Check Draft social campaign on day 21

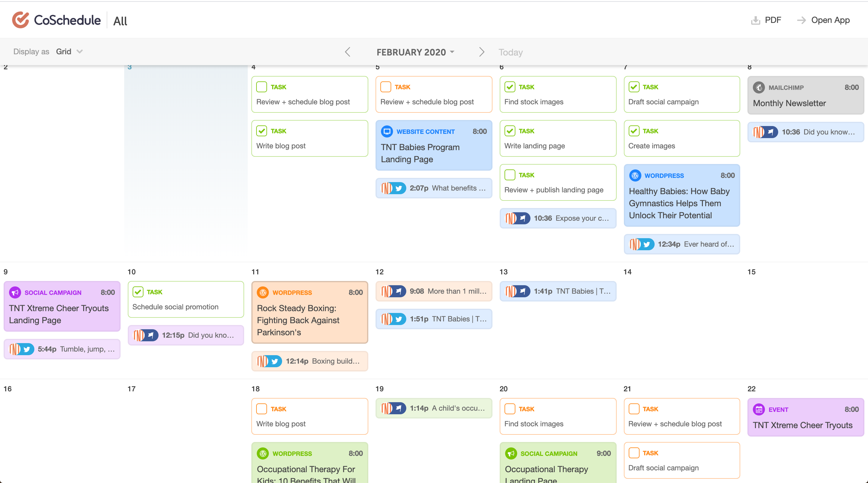(x=634, y=453)
